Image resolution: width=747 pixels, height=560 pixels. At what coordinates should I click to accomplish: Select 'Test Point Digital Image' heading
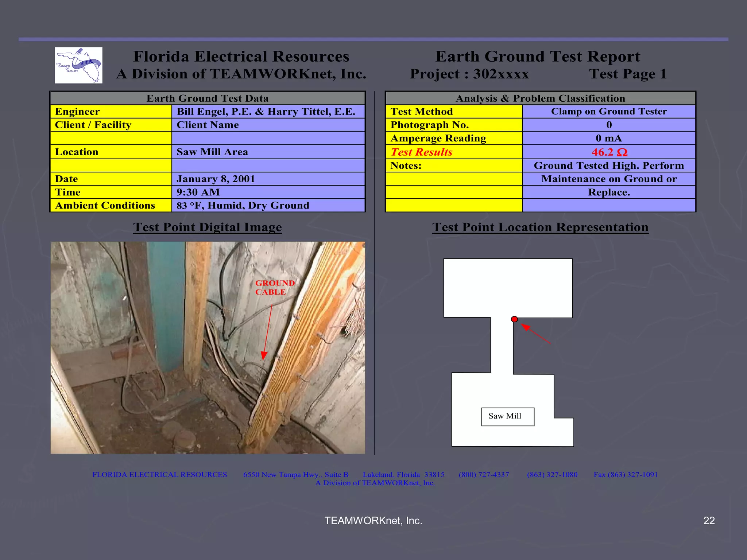click(x=208, y=227)
